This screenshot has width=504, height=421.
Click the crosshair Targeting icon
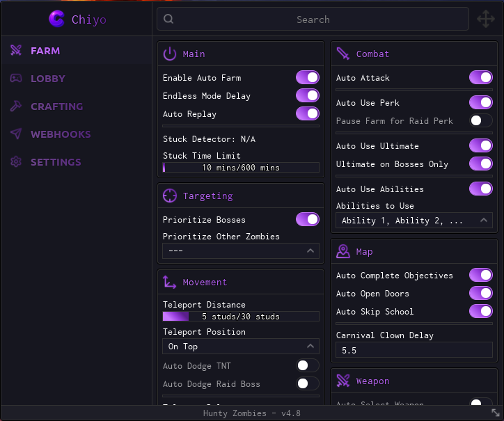(x=170, y=196)
